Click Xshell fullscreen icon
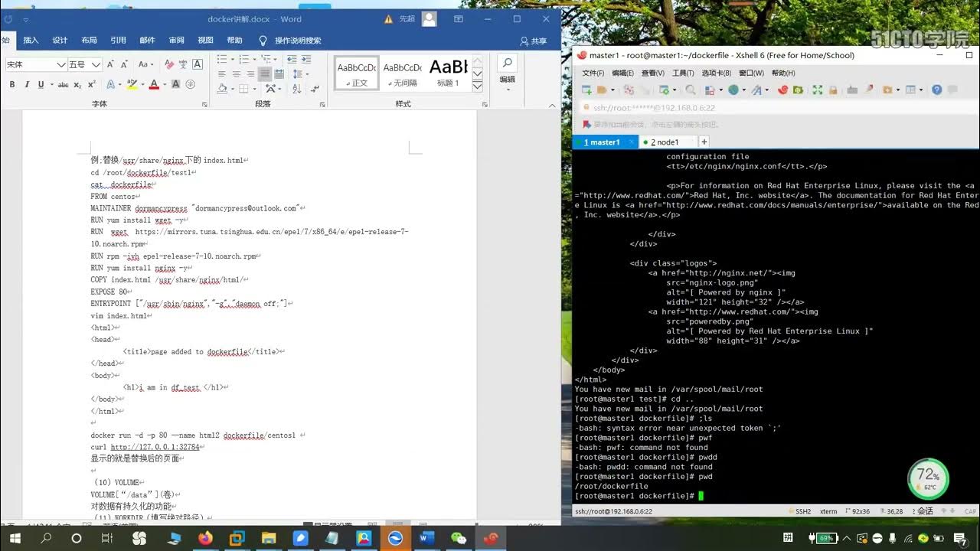 (x=818, y=90)
